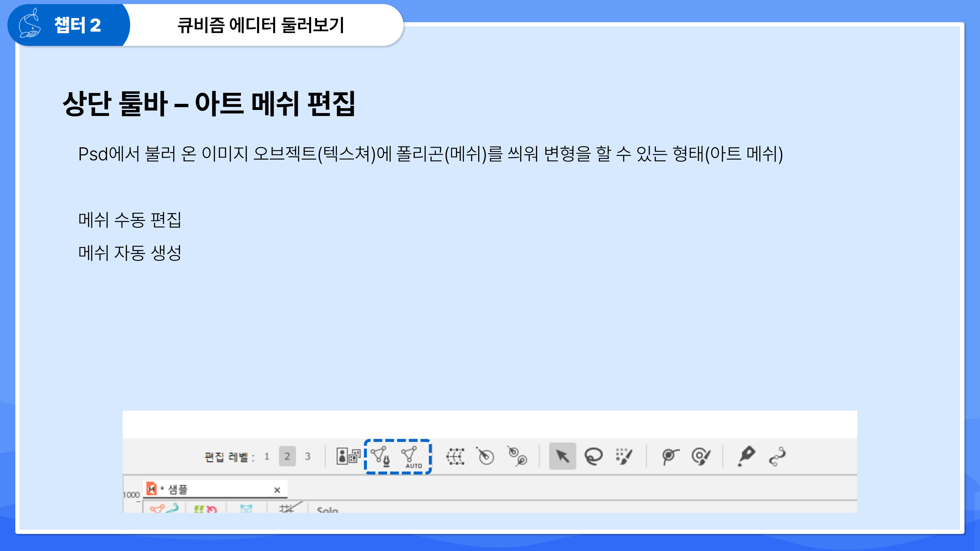Click the two-circle rotation deformer icon
980x551 pixels.
517,456
